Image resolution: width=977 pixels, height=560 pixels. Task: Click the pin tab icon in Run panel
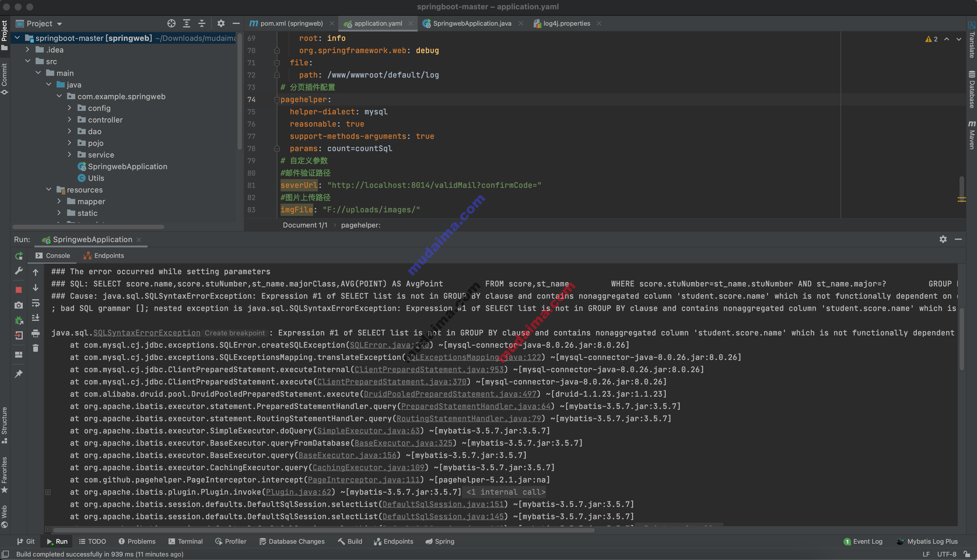pyautogui.click(x=18, y=373)
